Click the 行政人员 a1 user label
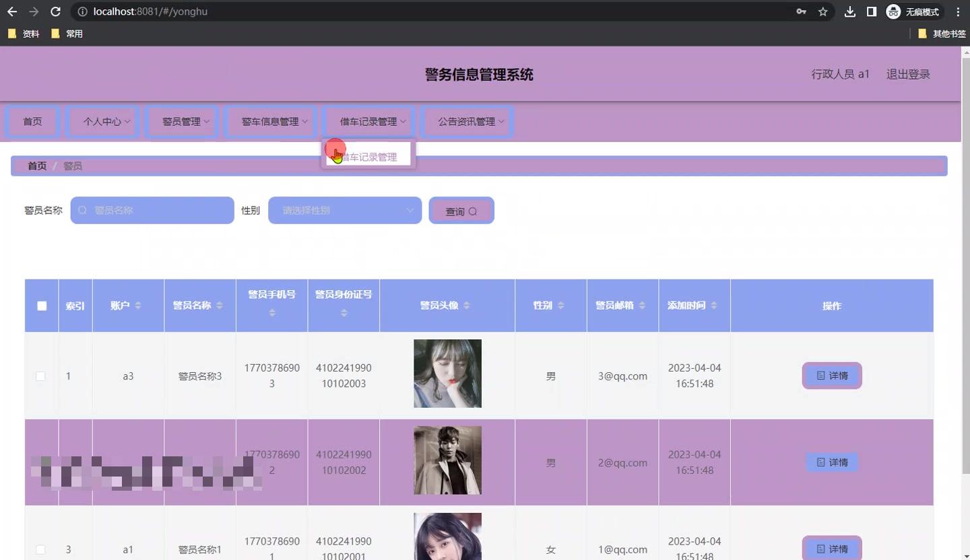The image size is (970, 560). point(840,75)
